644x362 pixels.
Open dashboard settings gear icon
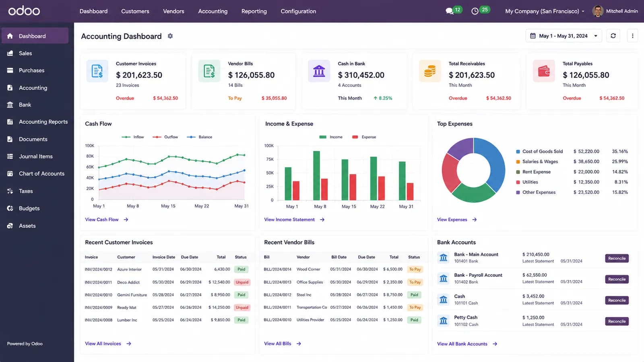click(x=170, y=36)
